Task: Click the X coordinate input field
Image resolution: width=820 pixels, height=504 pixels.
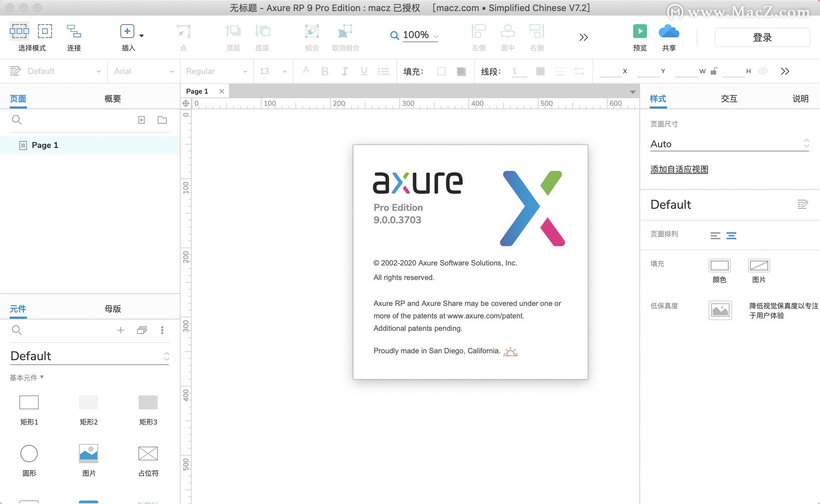Action: click(610, 71)
